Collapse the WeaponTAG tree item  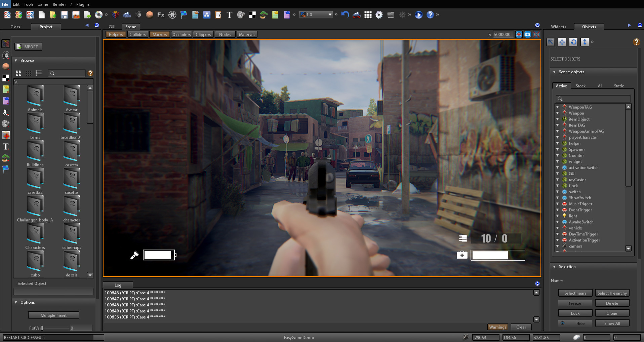[x=558, y=107]
